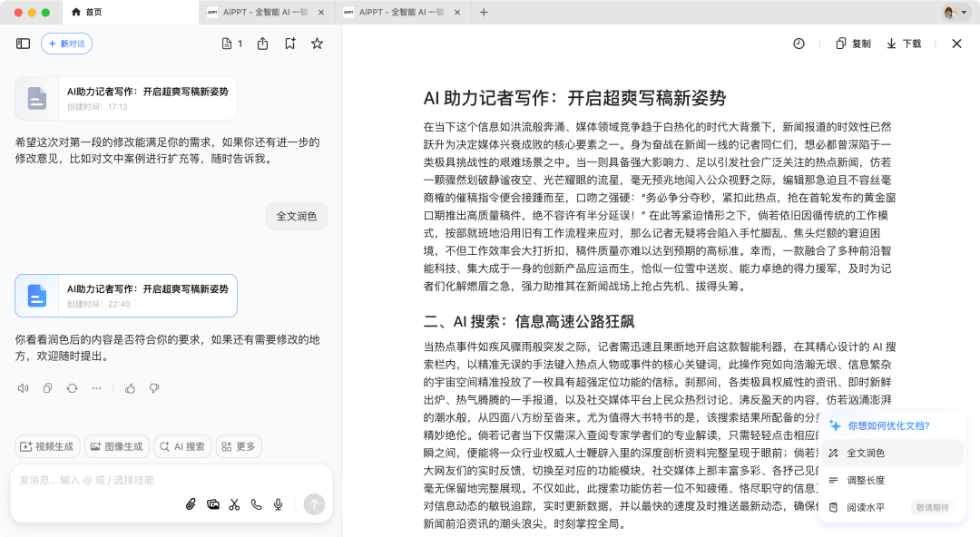Download the document using 下载
This screenshot has width=980, height=537.
(903, 43)
